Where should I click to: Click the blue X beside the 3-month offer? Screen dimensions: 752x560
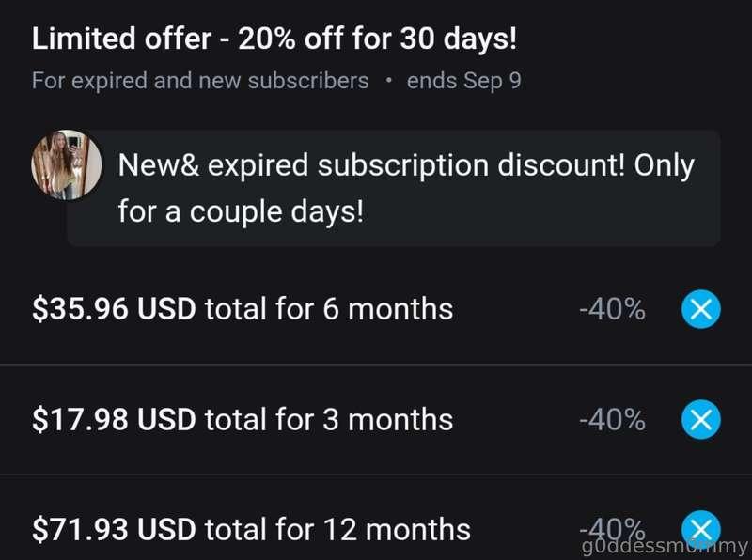(701, 419)
